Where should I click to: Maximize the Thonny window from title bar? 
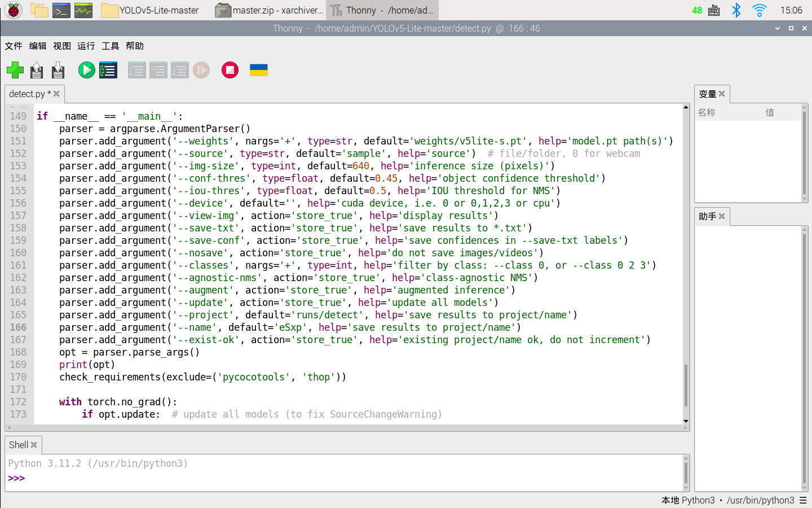[x=791, y=28]
